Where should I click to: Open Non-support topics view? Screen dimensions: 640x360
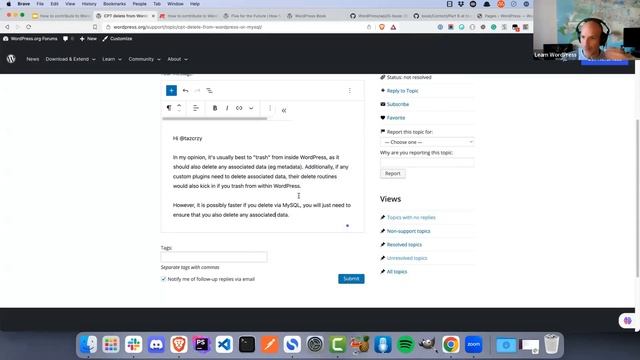click(x=409, y=231)
